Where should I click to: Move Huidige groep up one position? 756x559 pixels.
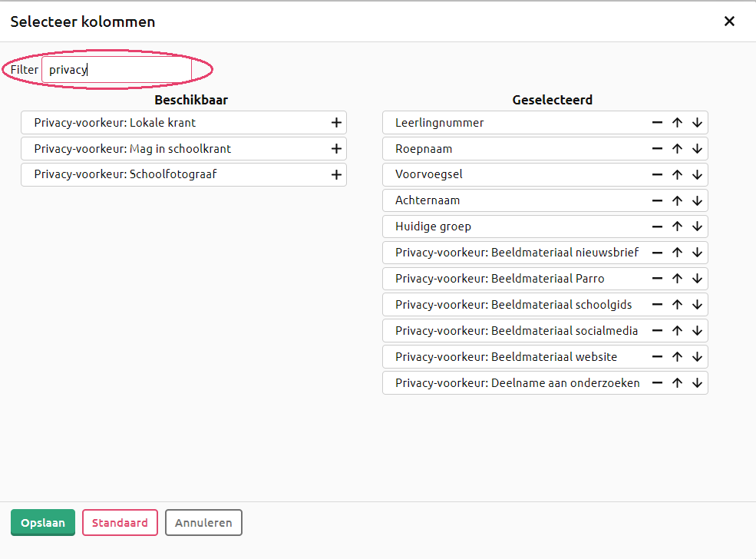(677, 227)
